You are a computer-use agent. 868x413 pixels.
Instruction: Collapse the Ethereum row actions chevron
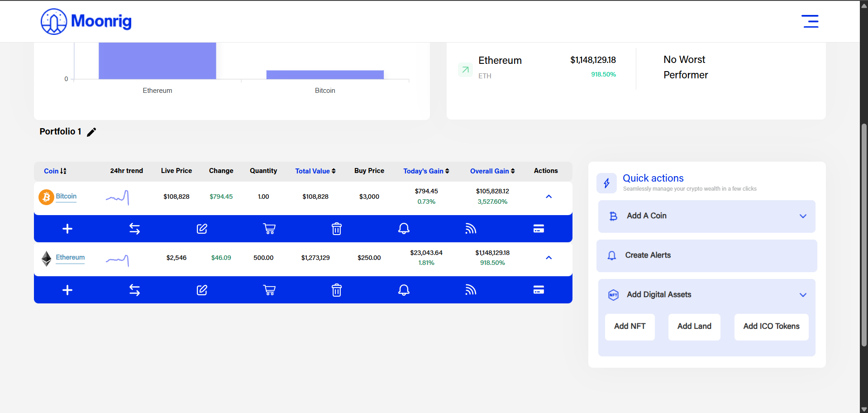tap(549, 258)
